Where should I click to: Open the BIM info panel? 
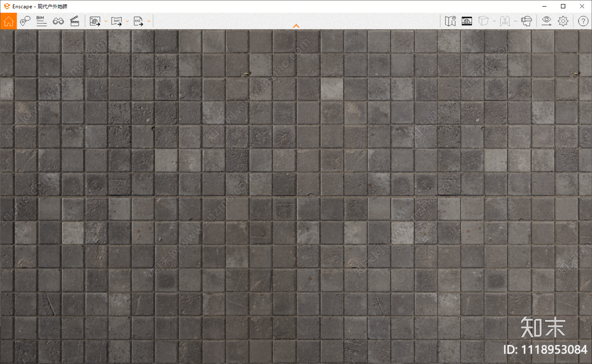[x=41, y=21]
